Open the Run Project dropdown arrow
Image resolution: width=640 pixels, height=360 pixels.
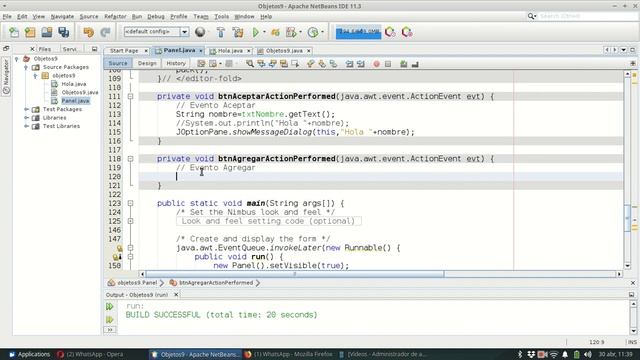(x=264, y=32)
